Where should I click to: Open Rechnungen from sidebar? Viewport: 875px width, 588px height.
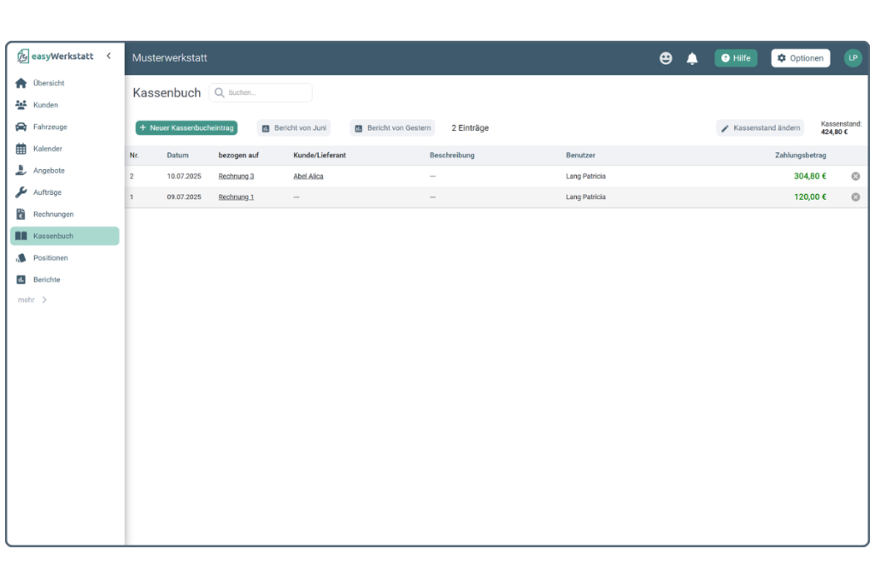coord(53,214)
